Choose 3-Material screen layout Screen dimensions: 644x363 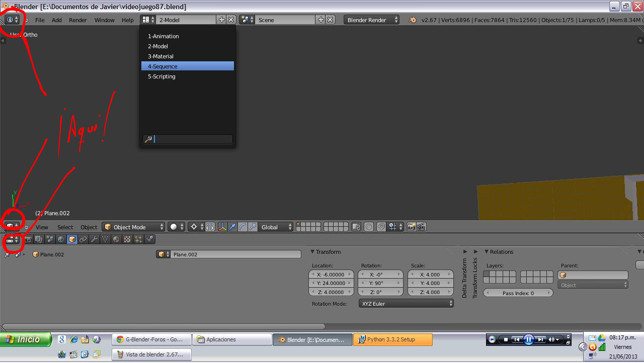(x=188, y=56)
